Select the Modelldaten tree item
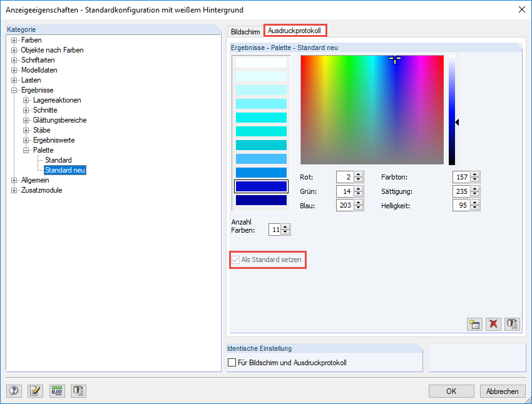The height and width of the screenshot is (404, 532). point(39,70)
